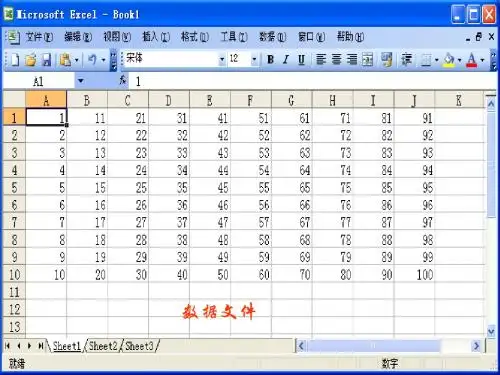Viewport: 500px width, 375px height.
Task: Open the font color dropdown arrow
Action: pyautogui.click(x=482, y=60)
